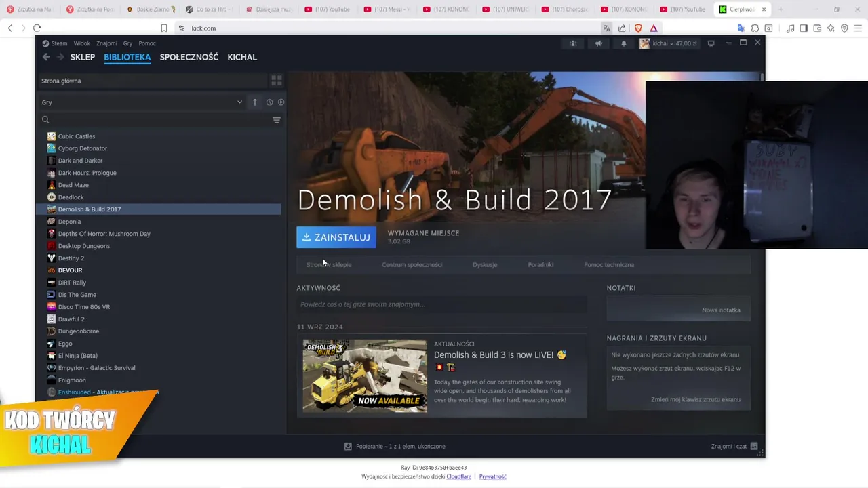Open Steam notifications bell
The height and width of the screenshot is (488, 868).
pyautogui.click(x=624, y=43)
